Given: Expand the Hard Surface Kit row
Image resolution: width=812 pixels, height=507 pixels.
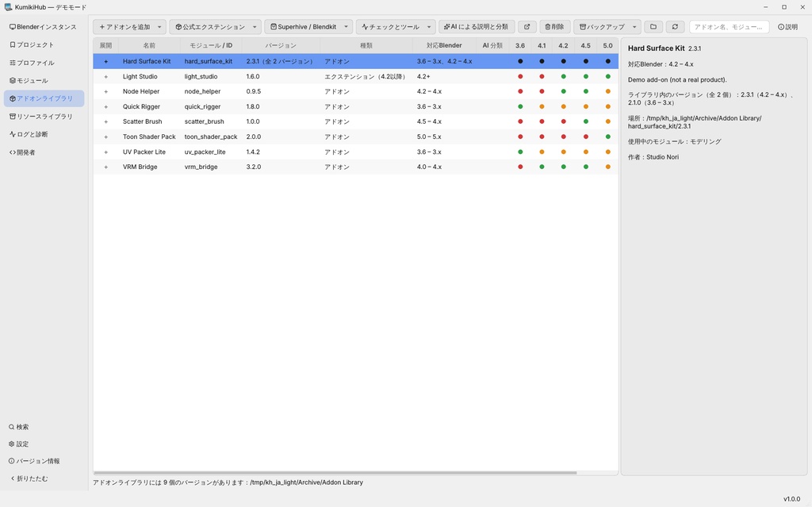Looking at the screenshot, I should tap(106, 62).
